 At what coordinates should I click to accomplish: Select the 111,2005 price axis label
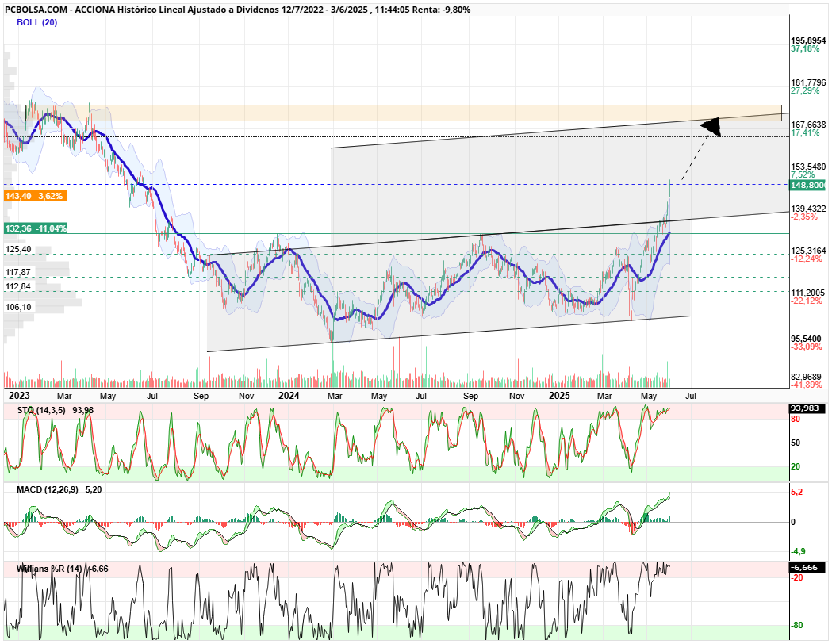click(x=808, y=293)
